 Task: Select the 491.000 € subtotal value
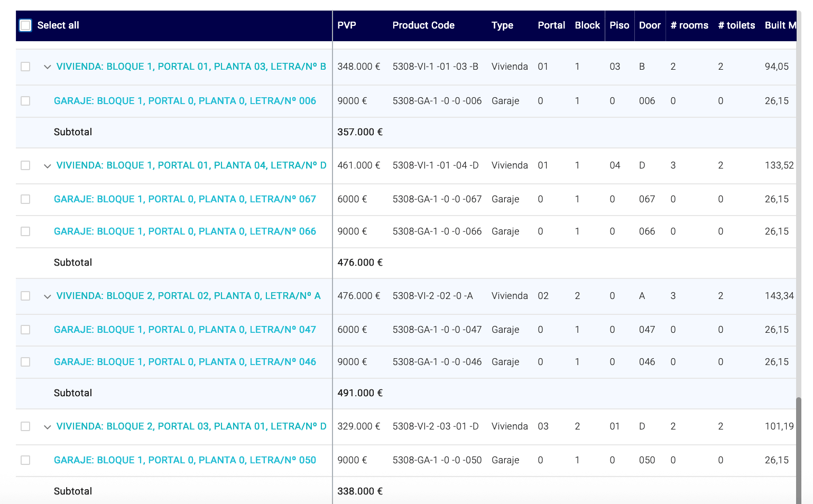coord(360,393)
